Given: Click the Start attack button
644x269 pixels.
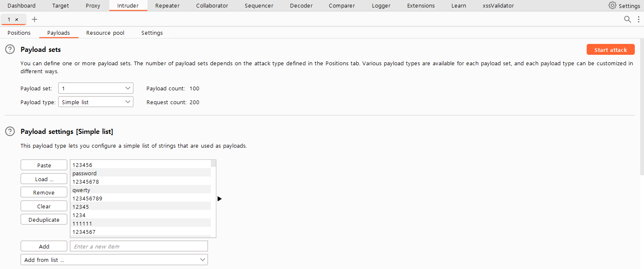Looking at the screenshot, I should 611,49.
